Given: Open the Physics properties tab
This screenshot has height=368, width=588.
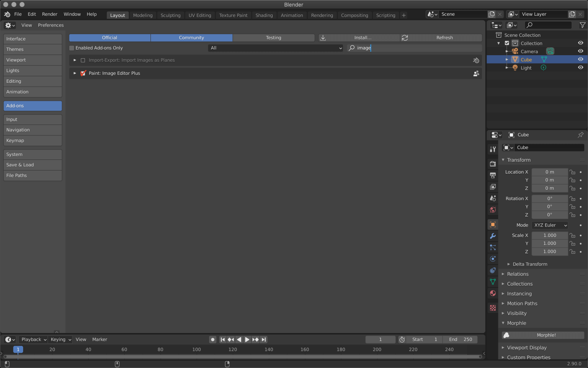Looking at the screenshot, I should click(493, 259).
